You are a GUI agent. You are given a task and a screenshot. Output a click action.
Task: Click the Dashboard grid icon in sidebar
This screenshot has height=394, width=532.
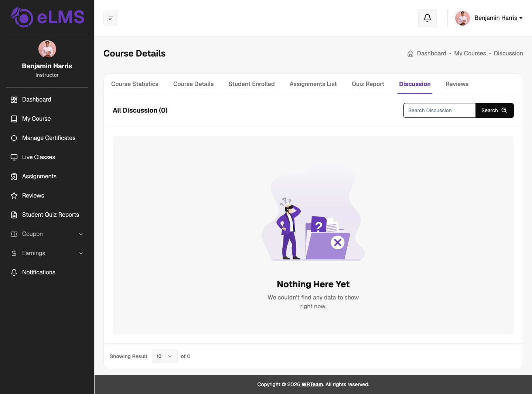point(14,100)
